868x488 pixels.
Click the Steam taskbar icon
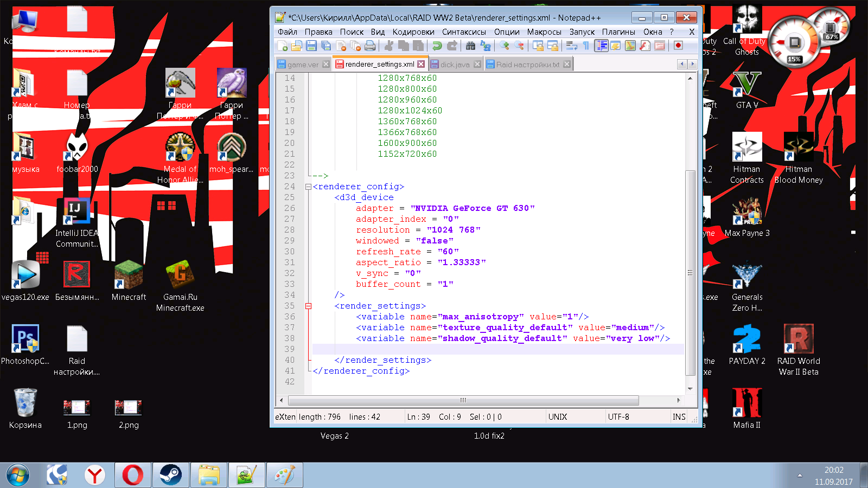point(171,475)
